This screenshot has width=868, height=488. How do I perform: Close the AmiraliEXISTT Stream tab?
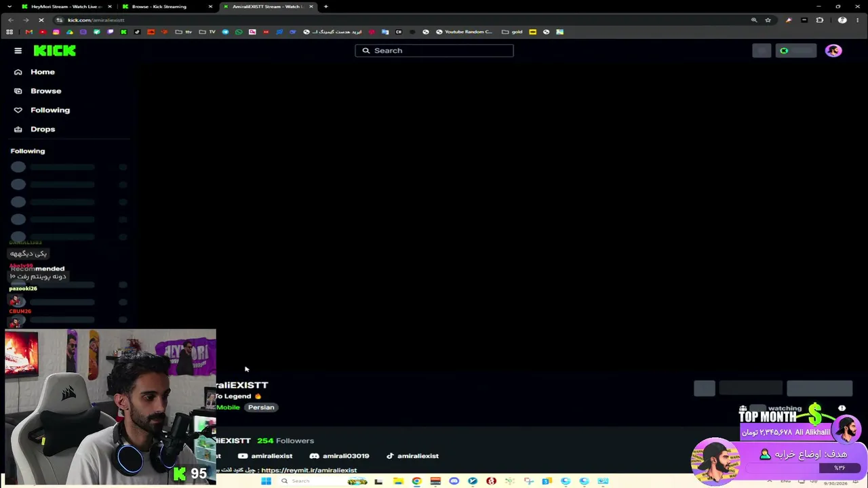311,7
